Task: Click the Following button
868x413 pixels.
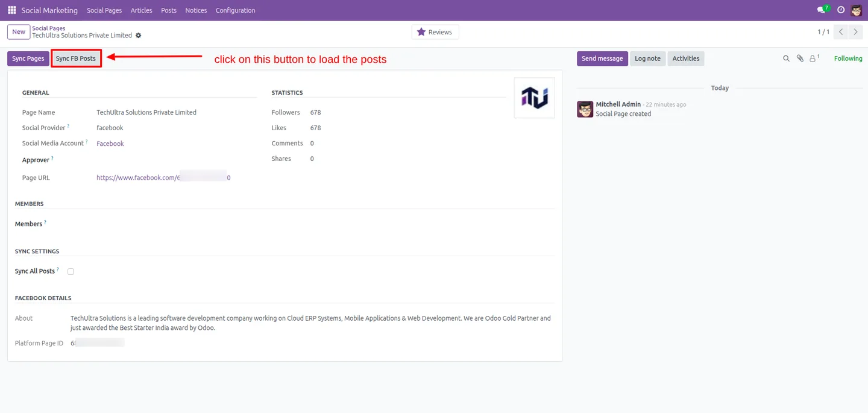Action: click(x=848, y=58)
